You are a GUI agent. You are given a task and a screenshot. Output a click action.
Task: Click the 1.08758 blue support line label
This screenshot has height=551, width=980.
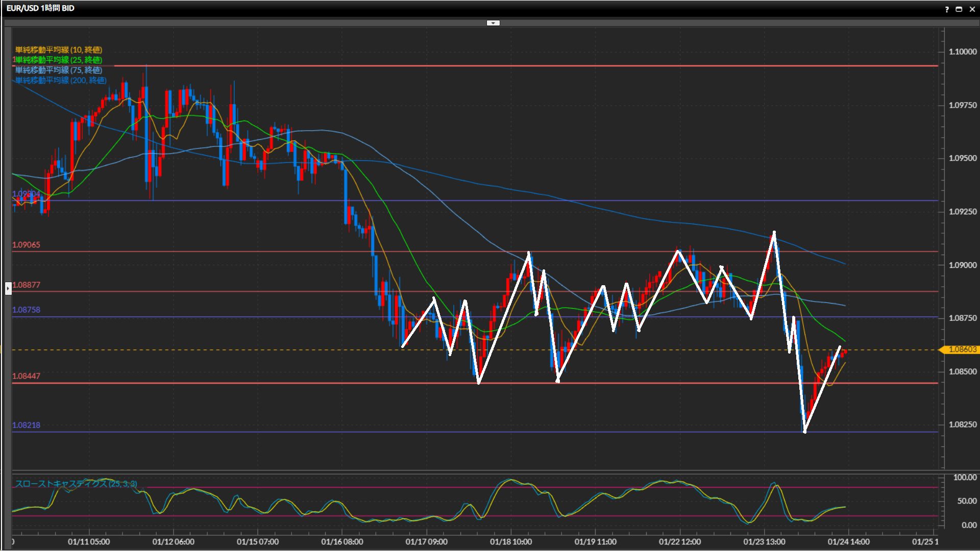coord(26,310)
